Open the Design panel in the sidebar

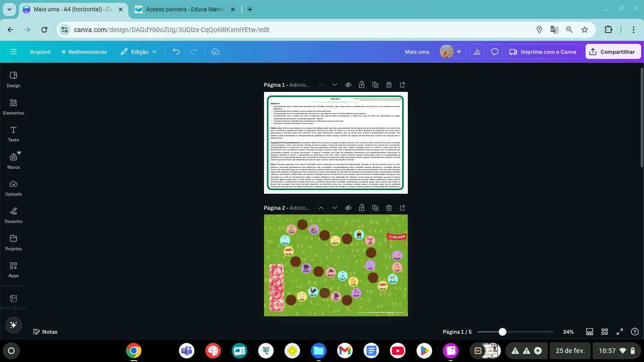coord(13,80)
